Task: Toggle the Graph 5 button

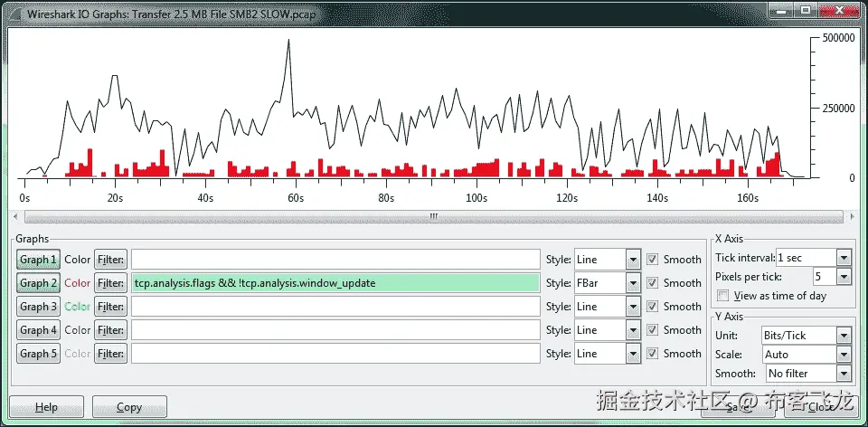Action: click(38, 354)
